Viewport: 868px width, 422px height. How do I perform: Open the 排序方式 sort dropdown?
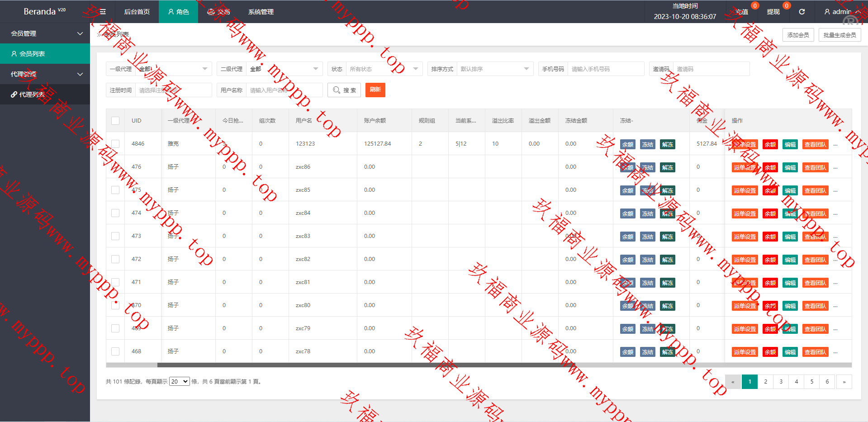[x=494, y=69]
